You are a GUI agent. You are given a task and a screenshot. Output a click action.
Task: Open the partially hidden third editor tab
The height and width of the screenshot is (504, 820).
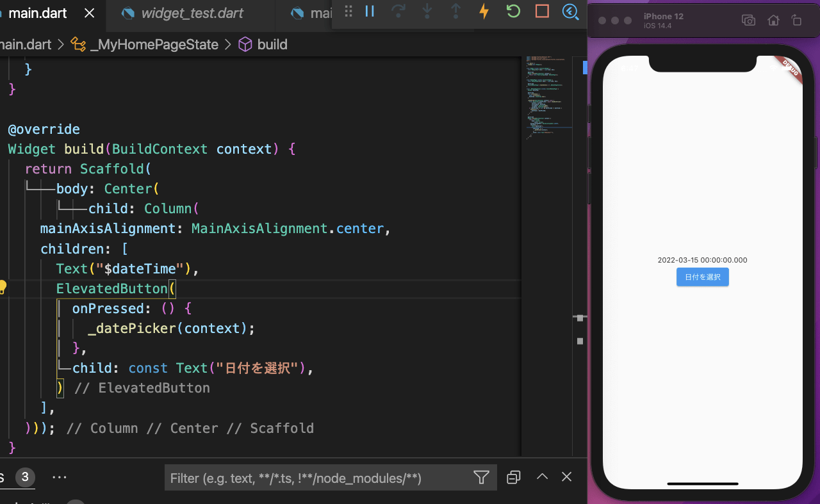[311, 13]
